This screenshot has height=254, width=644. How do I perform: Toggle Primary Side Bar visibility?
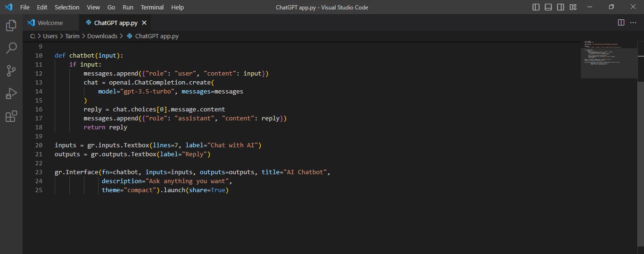coord(536,7)
